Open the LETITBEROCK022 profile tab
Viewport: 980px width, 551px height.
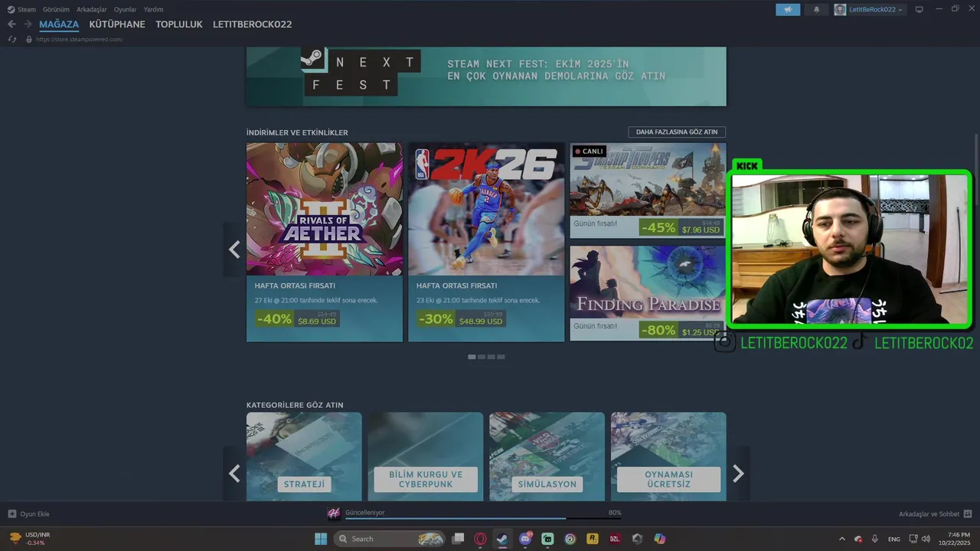253,24
